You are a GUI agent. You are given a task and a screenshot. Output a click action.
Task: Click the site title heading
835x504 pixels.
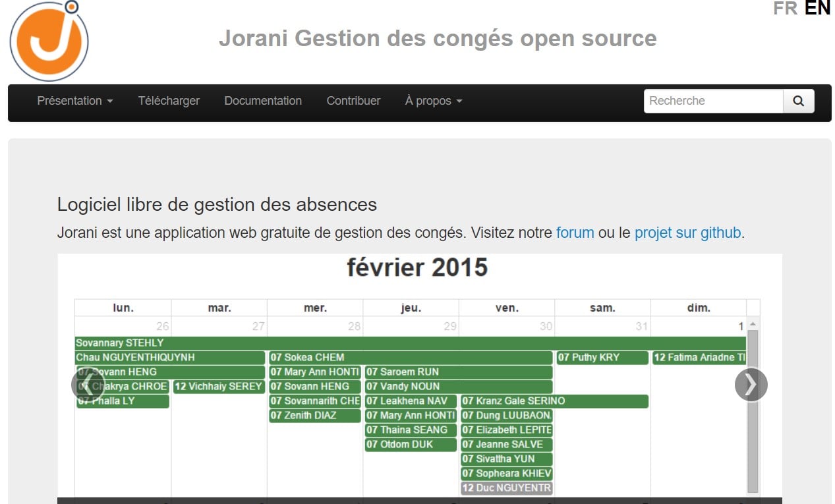(438, 38)
